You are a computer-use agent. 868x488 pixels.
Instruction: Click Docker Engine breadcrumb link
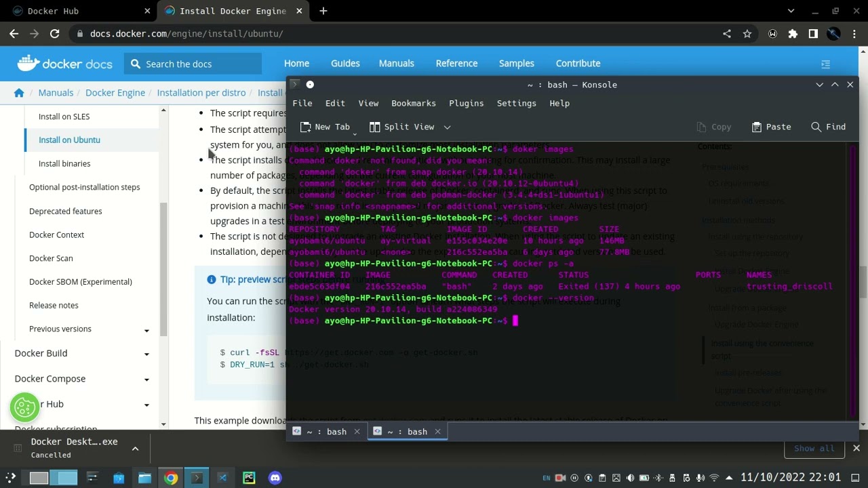coord(115,93)
